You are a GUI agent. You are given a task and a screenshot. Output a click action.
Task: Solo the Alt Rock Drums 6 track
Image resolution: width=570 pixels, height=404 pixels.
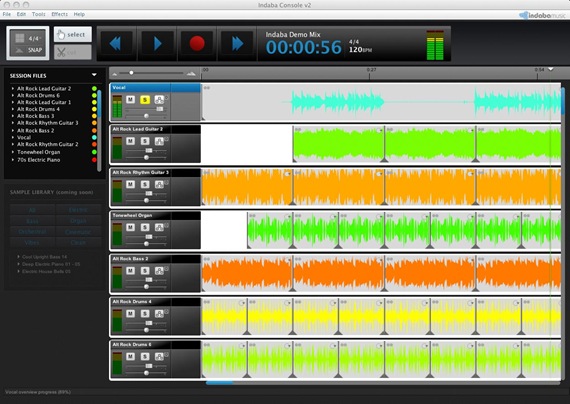pos(145,356)
